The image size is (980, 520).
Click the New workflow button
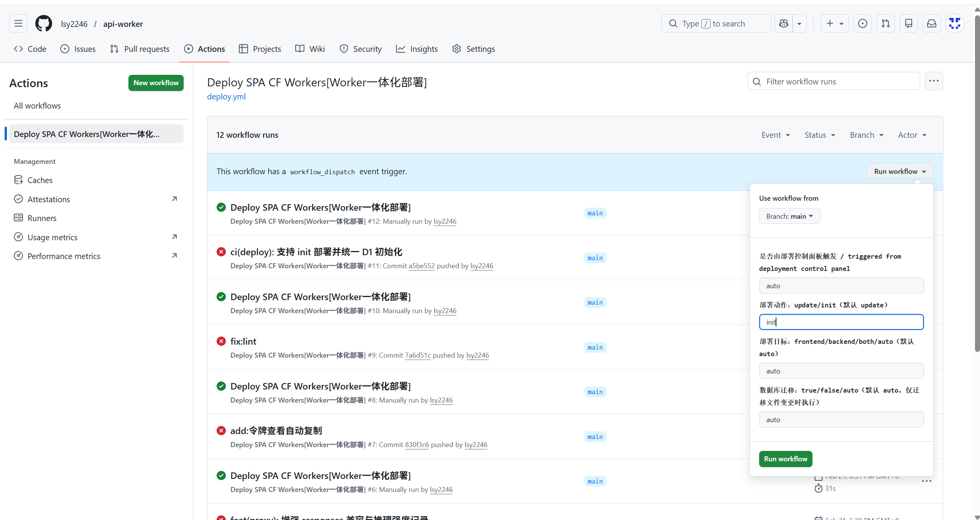tap(156, 83)
